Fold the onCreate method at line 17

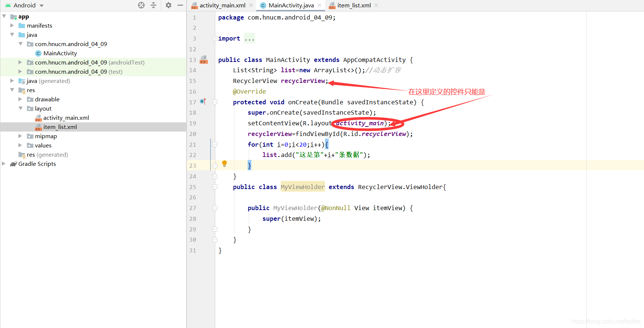(215, 102)
